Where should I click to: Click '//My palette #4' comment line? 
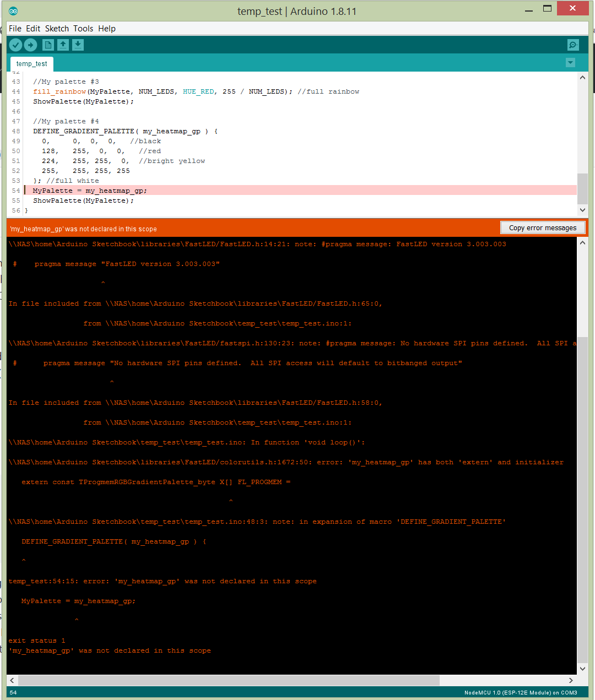pos(66,121)
